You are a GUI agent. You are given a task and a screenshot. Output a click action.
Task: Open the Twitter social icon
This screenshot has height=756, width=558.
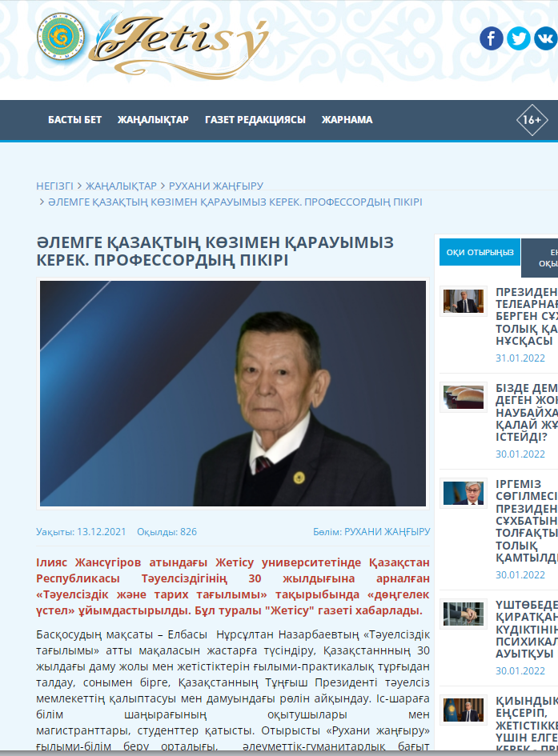point(519,38)
